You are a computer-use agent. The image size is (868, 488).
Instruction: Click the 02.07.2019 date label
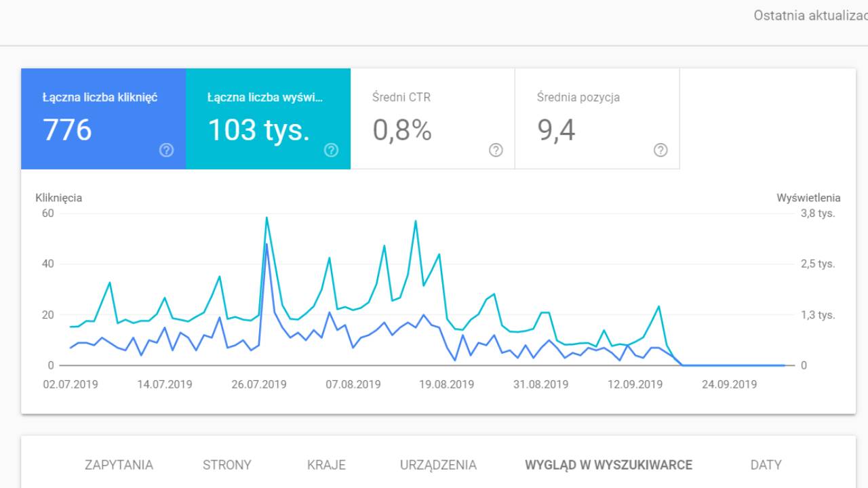click(71, 384)
